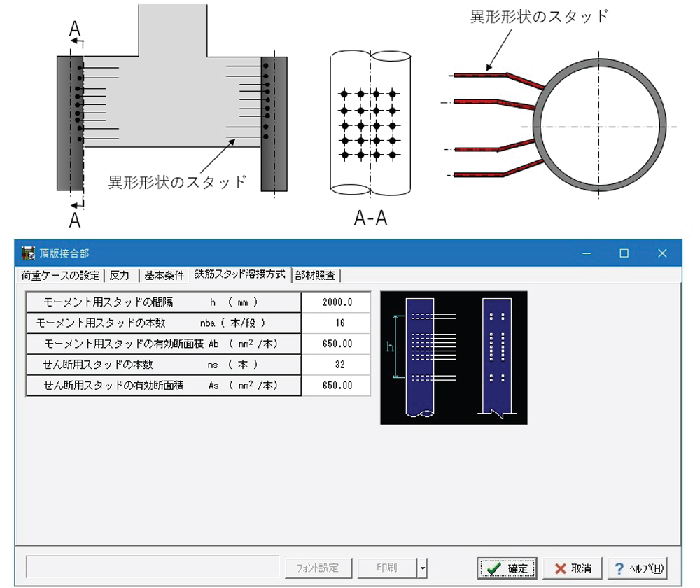The image size is (700, 588).
Task: Click the 印刷 print button
Action: click(x=387, y=568)
